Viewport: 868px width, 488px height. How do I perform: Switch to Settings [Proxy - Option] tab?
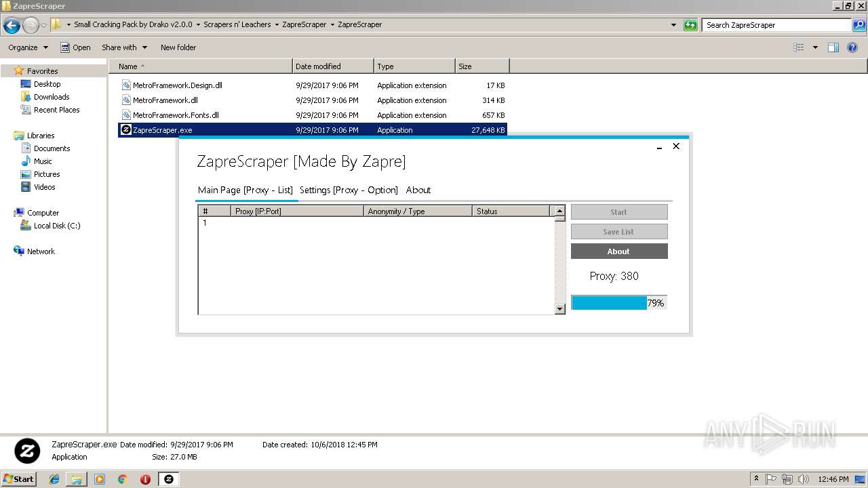(x=349, y=190)
